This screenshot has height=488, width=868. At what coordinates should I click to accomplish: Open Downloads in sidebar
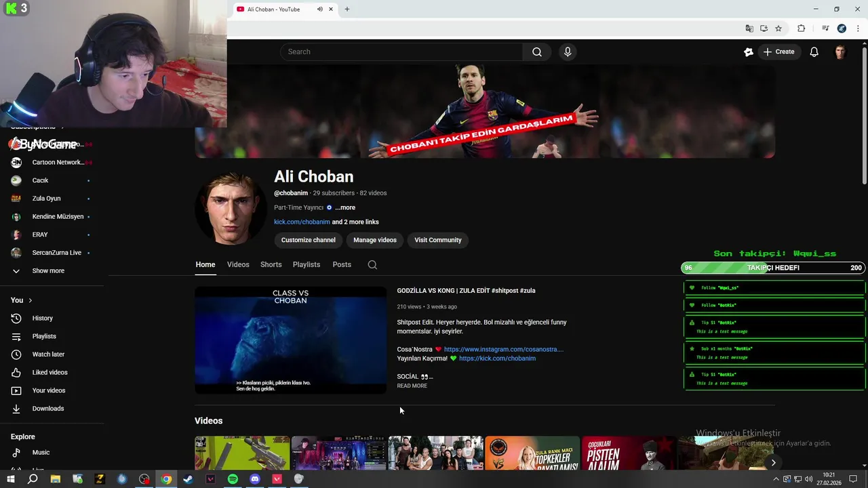tap(47, 409)
